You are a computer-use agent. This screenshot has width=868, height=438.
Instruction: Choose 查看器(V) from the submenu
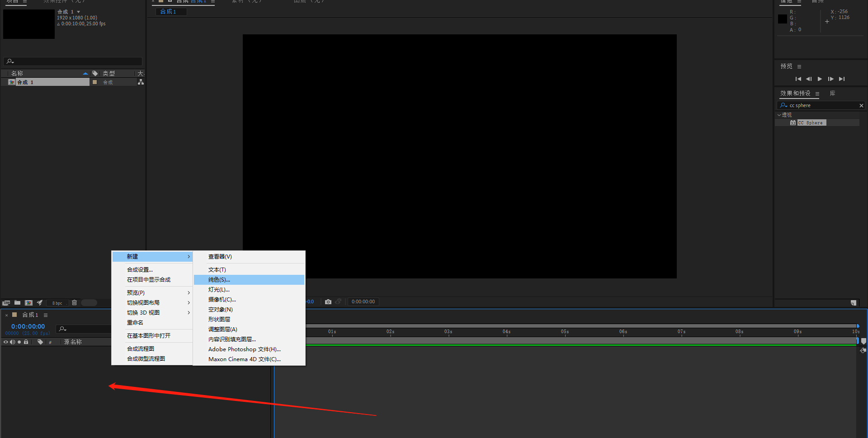tap(249, 257)
